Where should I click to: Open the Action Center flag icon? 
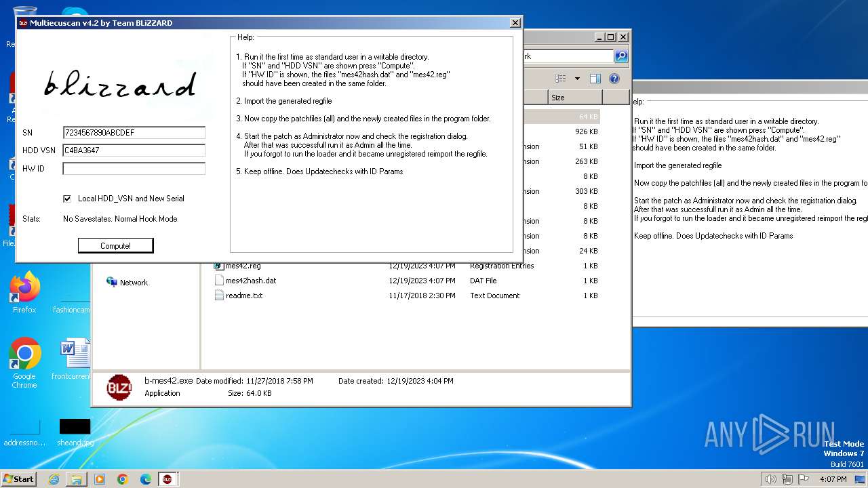pyautogui.click(x=804, y=479)
